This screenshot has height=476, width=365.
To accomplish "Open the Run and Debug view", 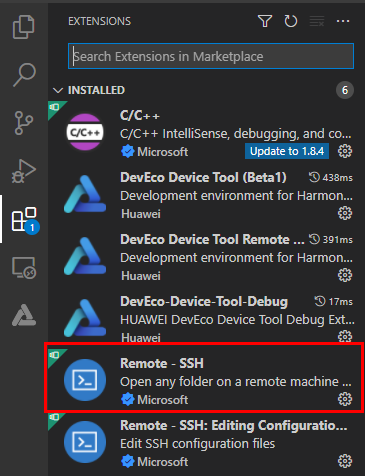I will pyautogui.click(x=24, y=171).
